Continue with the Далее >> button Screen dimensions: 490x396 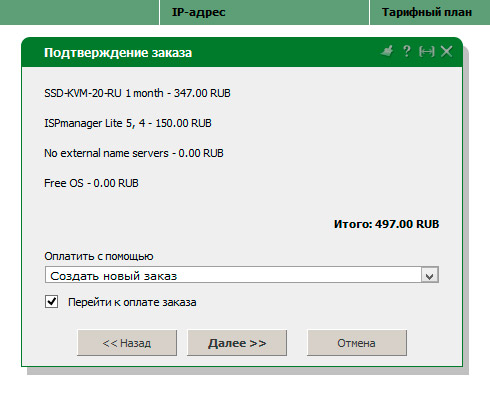[x=237, y=343]
